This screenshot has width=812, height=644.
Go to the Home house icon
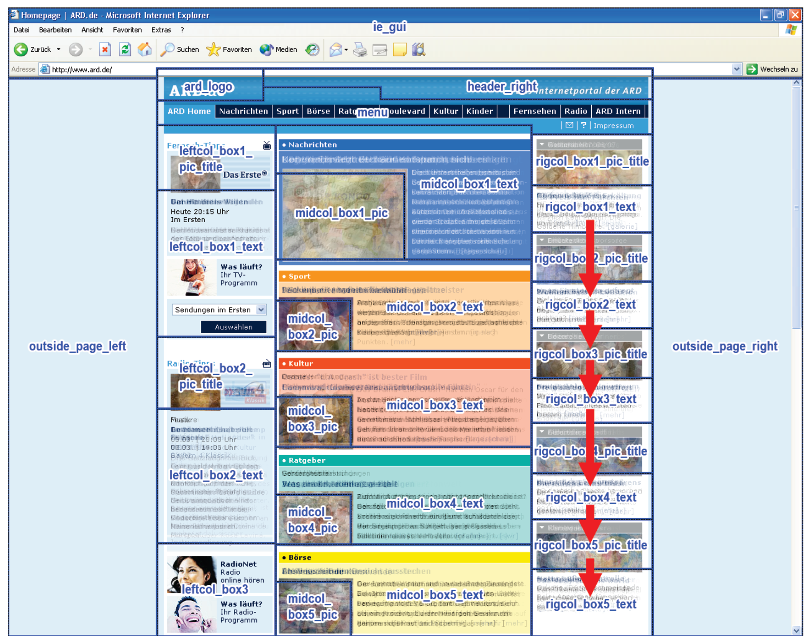145,50
